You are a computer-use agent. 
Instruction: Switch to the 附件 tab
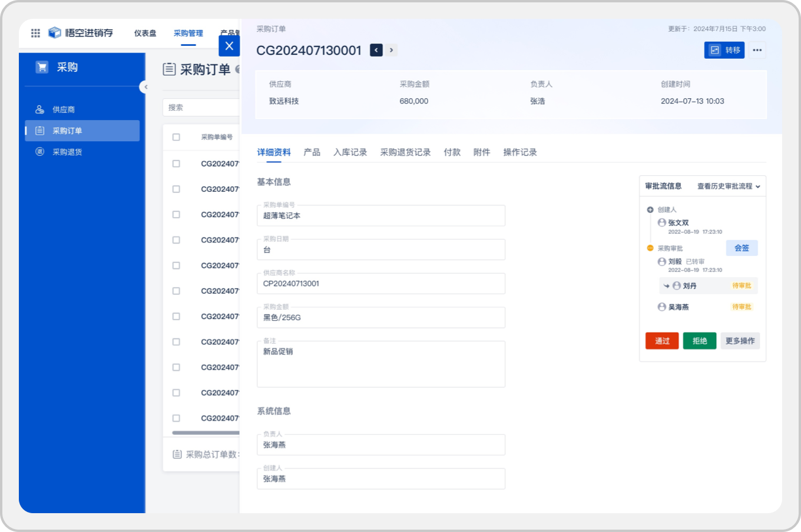tap(482, 152)
